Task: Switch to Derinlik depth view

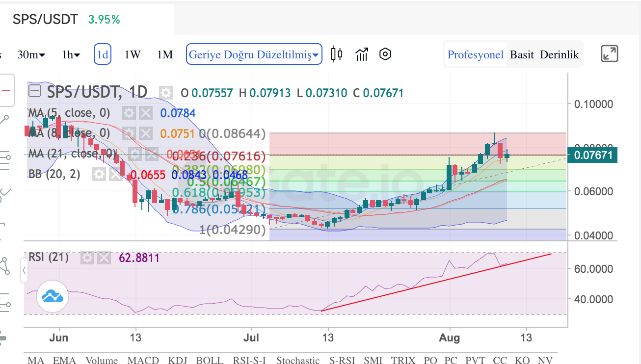Action: point(560,55)
